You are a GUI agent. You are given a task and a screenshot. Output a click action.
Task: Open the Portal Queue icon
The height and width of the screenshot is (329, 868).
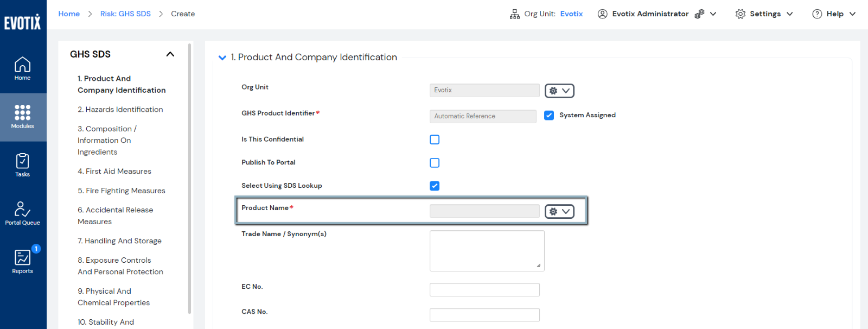(22, 213)
